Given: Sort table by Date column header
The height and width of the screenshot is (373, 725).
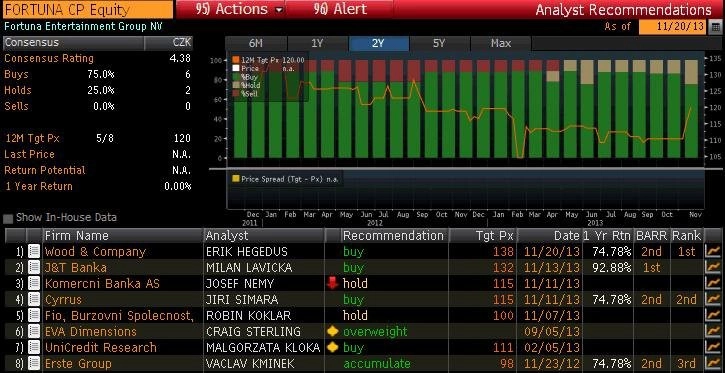Looking at the screenshot, I should (x=549, y=236).
